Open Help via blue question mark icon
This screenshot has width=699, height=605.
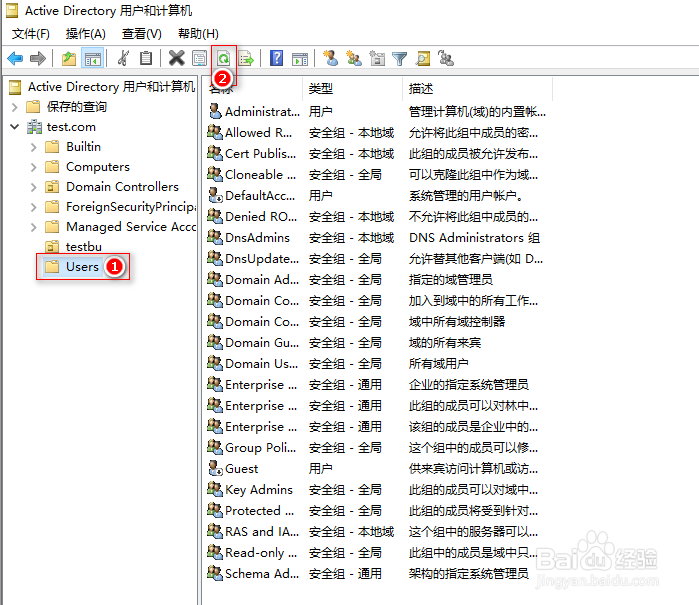276,58
